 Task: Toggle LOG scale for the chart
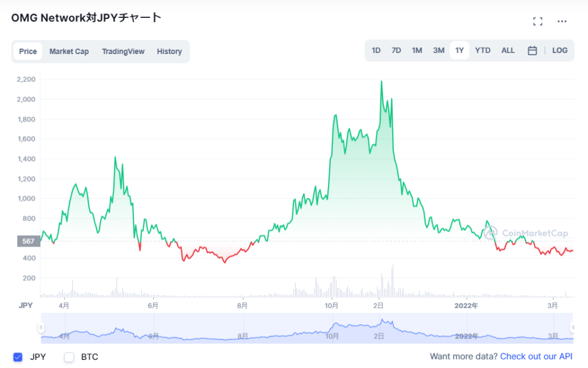tap(559, 51)
